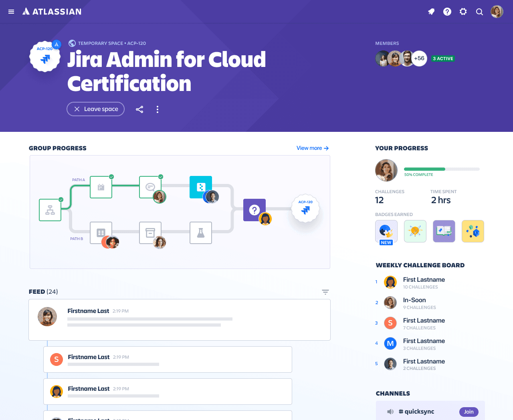Join the quicksync channel
Viewport: 513px width, 420px height.
coord(469,412)
